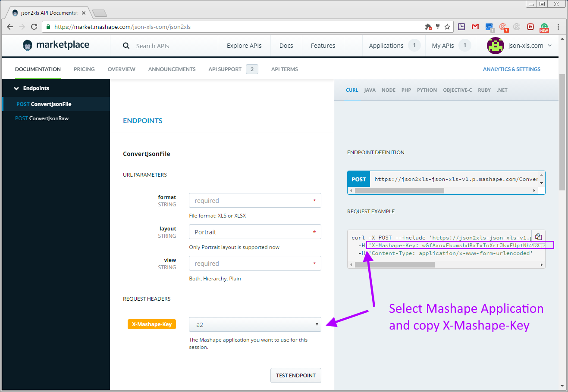Image resolution: width=568 pixels, height=392 pixels.
Task: Click the request example horizontal scrollbar
Action: pos(395,264)
